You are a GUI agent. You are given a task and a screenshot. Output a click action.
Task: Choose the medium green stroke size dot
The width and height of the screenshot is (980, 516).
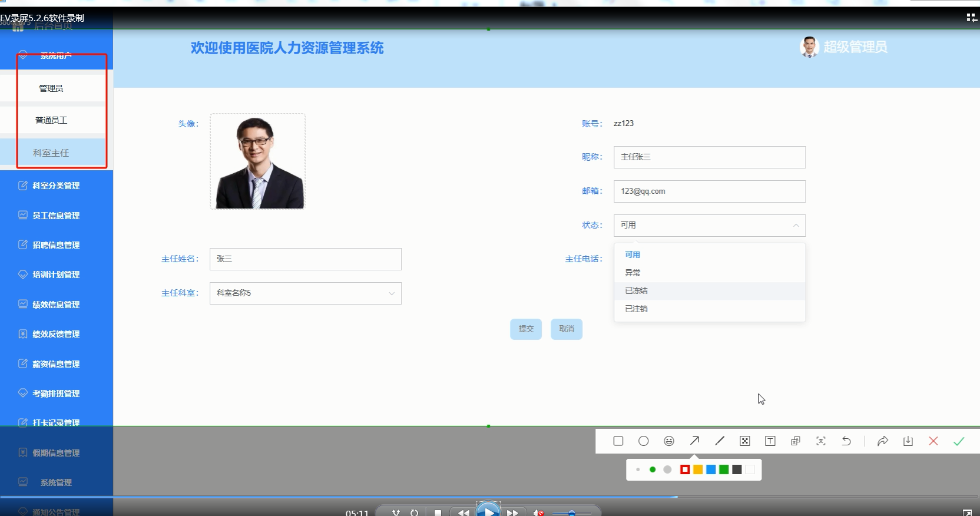point(653,469)
